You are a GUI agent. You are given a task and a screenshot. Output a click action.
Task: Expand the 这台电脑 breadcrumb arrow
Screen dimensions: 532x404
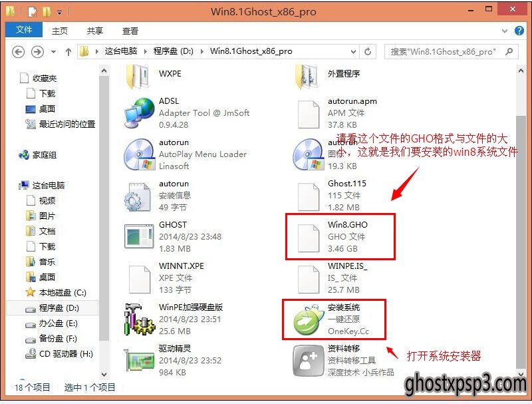146,52
